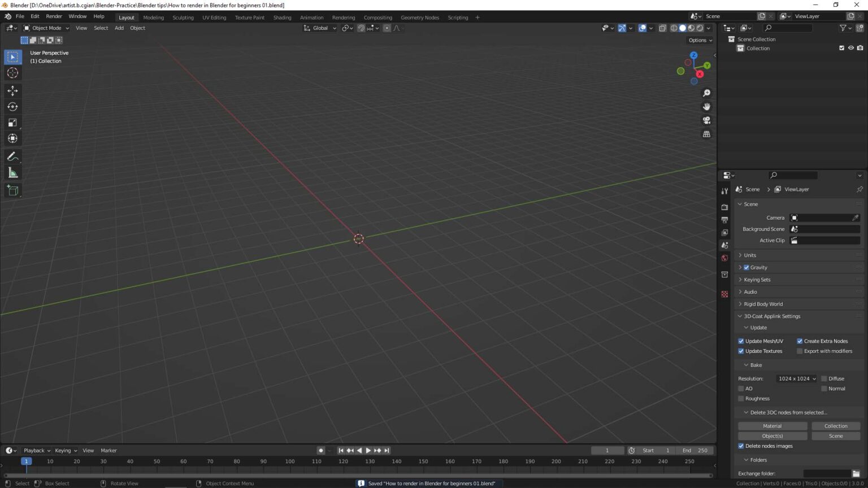Screen dimensions: 868x488
Task: Switch to Wireframe viewport shading
Action: click(x=674, y=28)
